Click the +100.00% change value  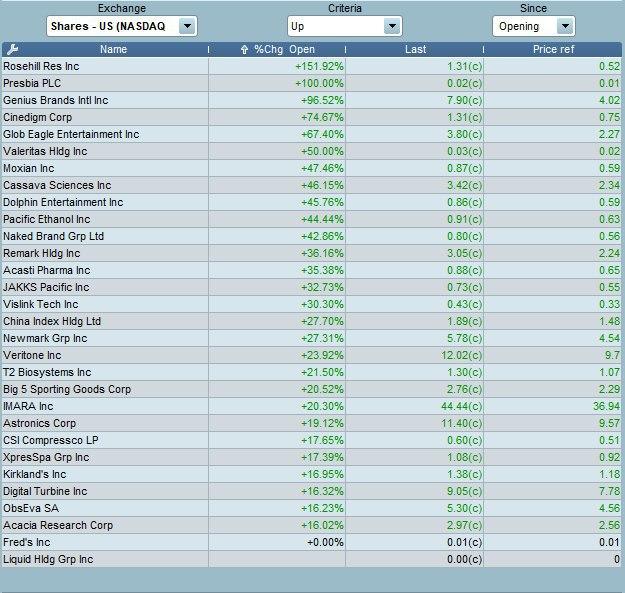[319, 83]
